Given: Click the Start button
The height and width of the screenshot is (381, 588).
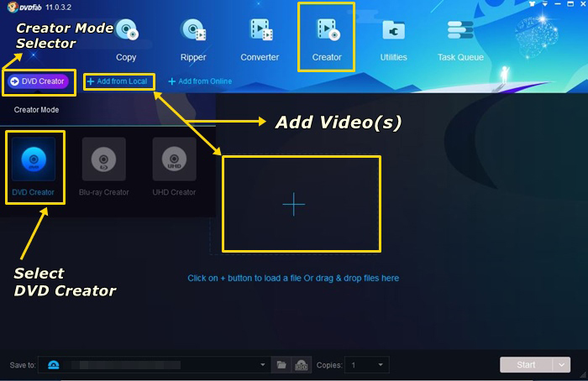Looking at the screenshot, I should (526, 365).
